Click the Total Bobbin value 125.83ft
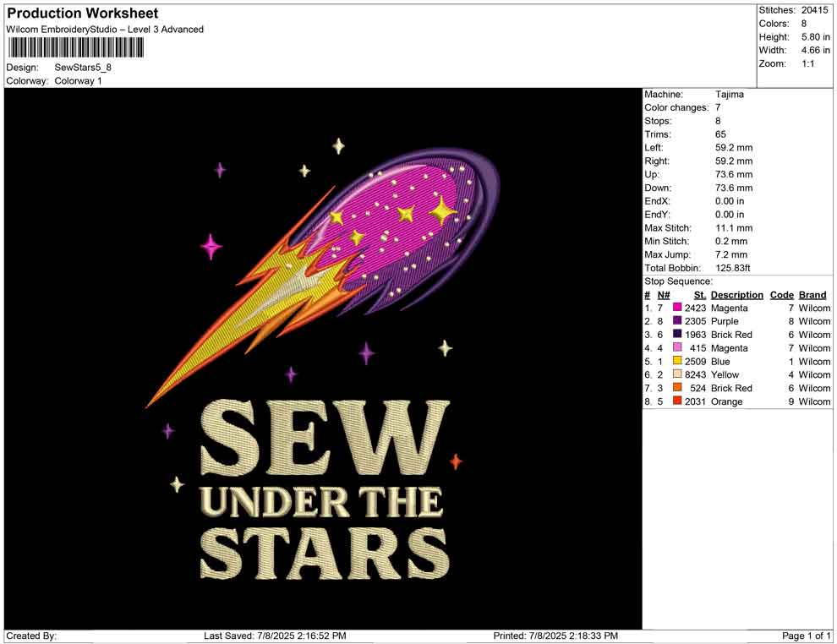Viewport: 837px width, 644px height. (x=733, y=268)
